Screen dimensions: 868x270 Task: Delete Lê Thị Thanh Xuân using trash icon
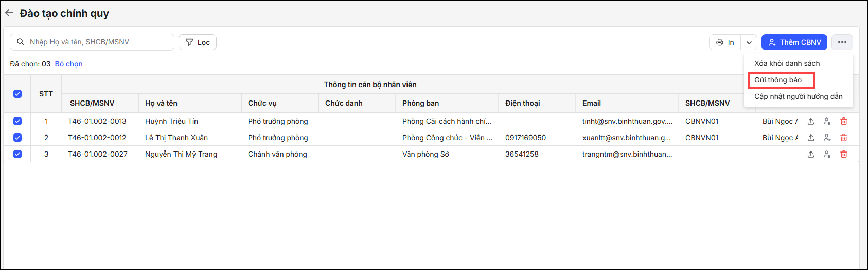(844, 138)
